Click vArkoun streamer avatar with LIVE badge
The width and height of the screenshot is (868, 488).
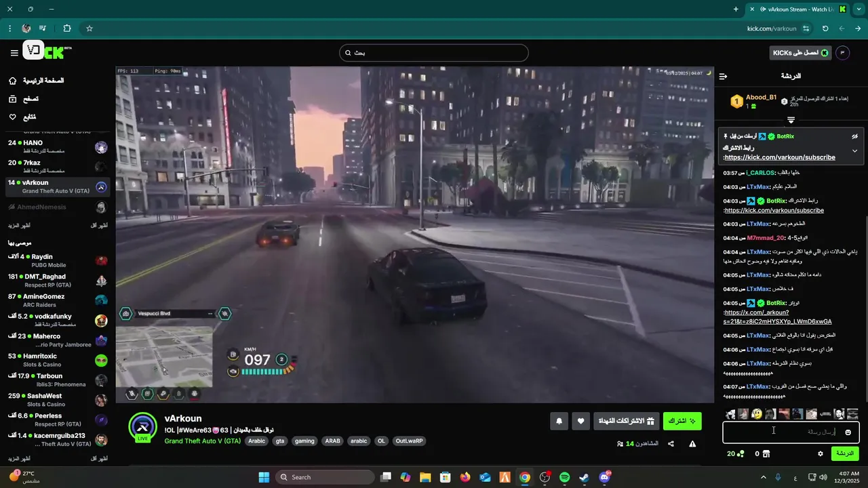click(143, 427)
